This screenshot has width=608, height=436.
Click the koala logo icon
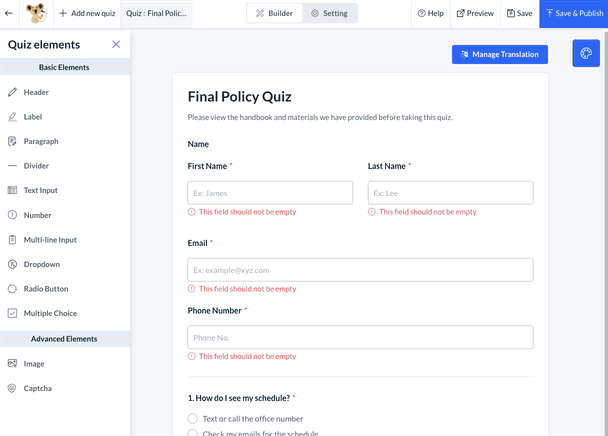tap(37, 14)
